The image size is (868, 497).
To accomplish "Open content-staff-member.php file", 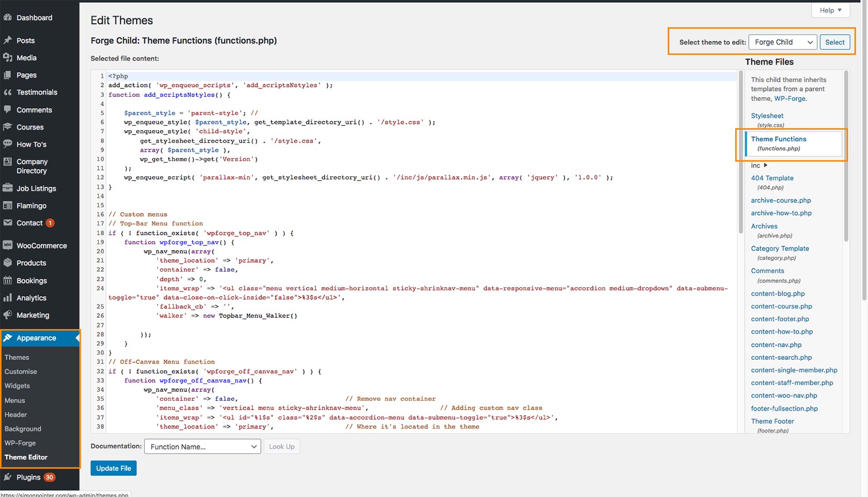I will click(792, 383).
